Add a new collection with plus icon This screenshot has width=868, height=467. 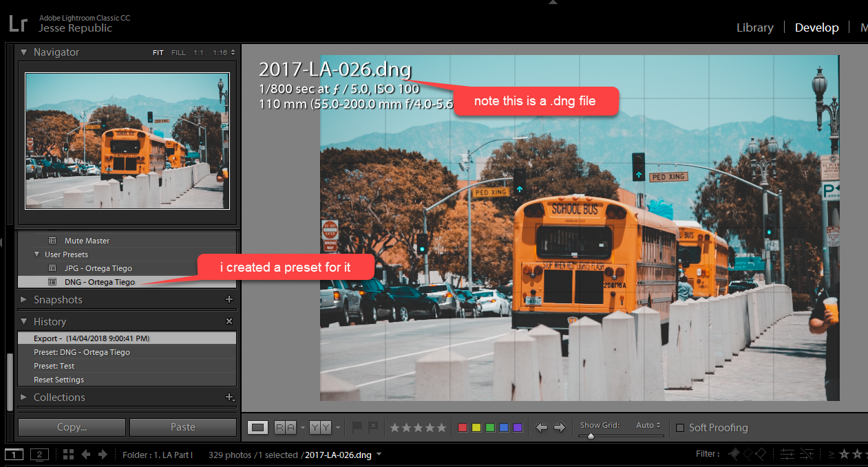point(229,398)
